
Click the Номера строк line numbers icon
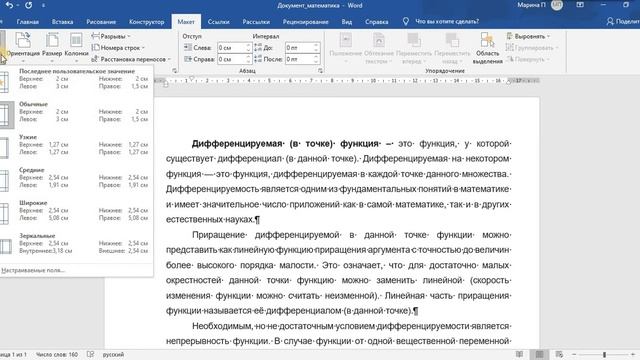[x=96, y=47]
